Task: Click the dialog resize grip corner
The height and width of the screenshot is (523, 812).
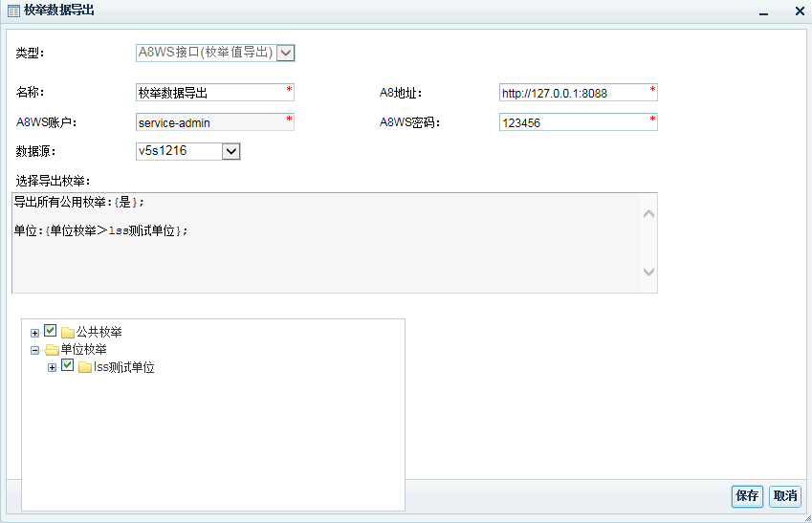Action: [x=807, y=518]
